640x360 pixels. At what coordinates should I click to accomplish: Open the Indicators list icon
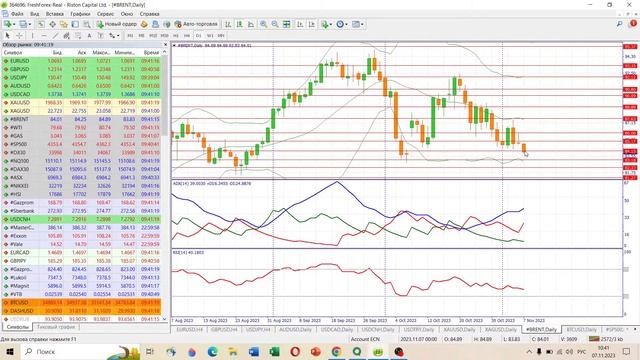click(324, 24)
